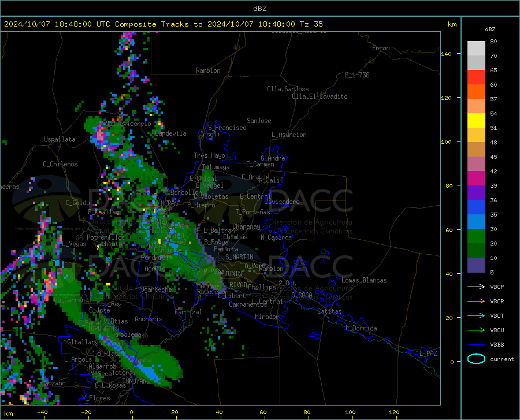Image resolution: width=520 pixels, height=420 pixels.
Task: Click the Gltallary map label
Action: pyautogui.click(x=83, y=342)
